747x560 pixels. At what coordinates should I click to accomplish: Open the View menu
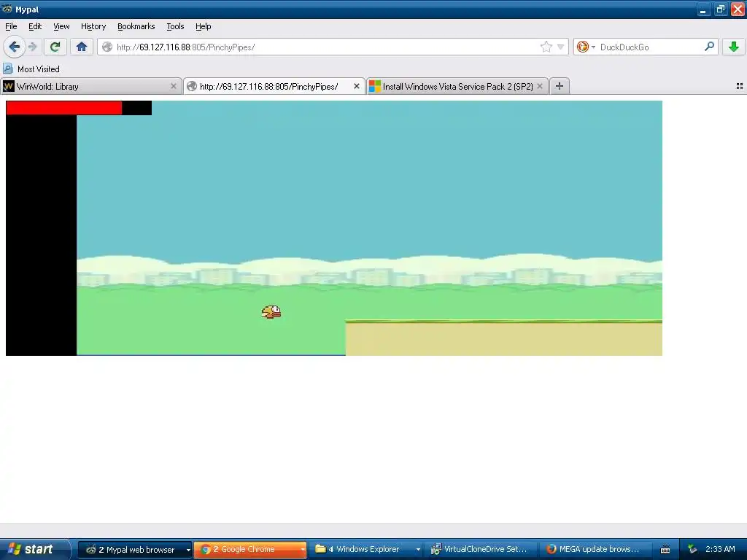[x=61, y=26]
